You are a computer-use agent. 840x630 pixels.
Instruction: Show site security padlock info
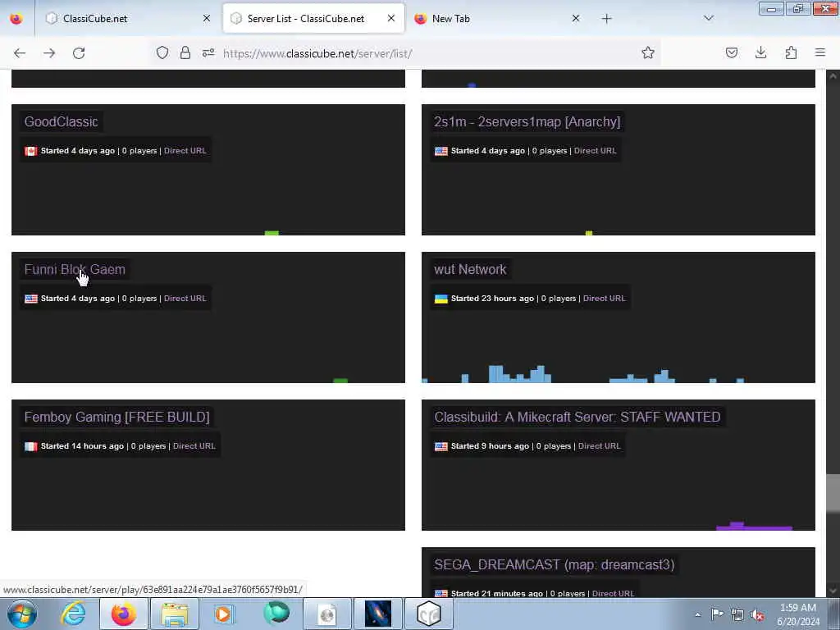(185, 52)
